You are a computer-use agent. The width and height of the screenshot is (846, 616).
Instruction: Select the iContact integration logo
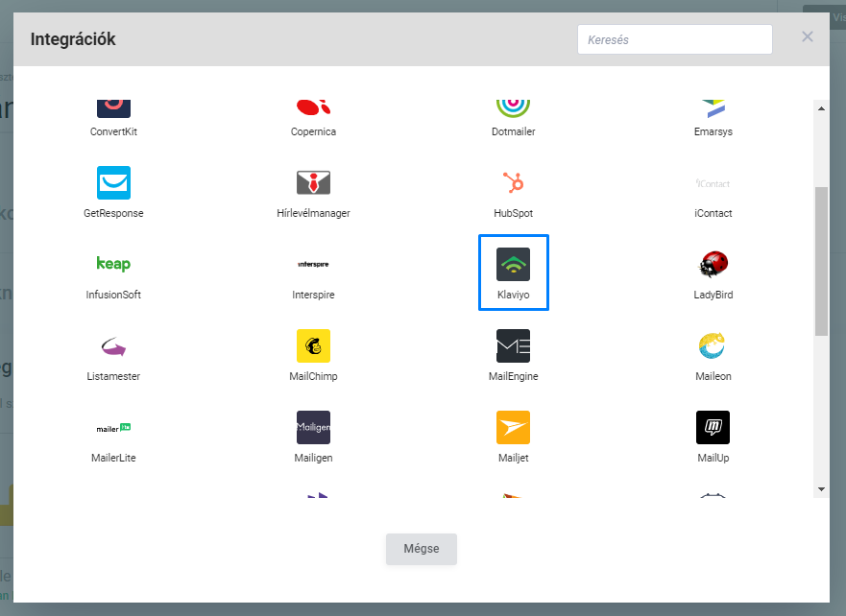pyautogui.click(x=713, y=183)
